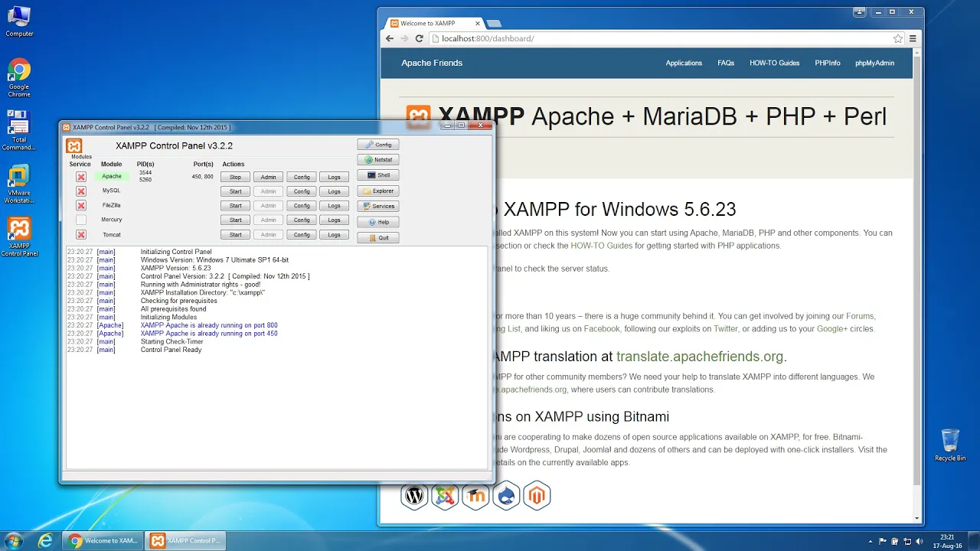
Task: Open the Apache Admin page
Action: pyautogui.click(x=268, y=177)
